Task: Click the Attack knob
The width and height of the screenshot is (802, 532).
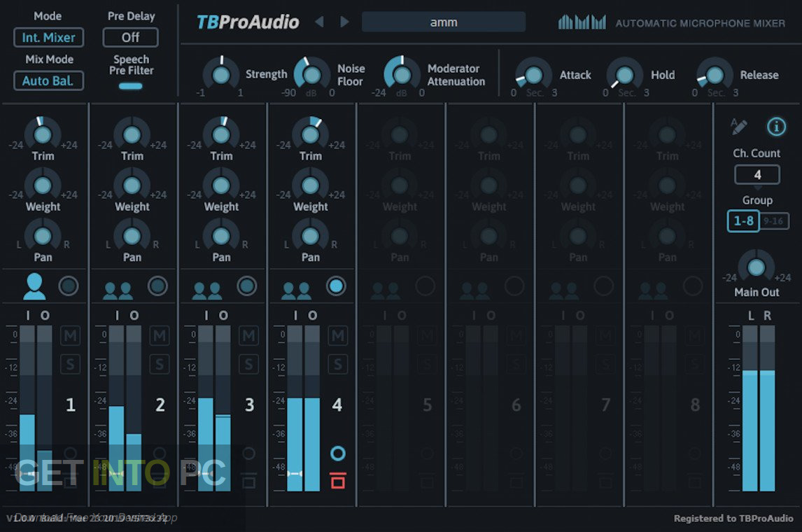Action: coord(533,75)
